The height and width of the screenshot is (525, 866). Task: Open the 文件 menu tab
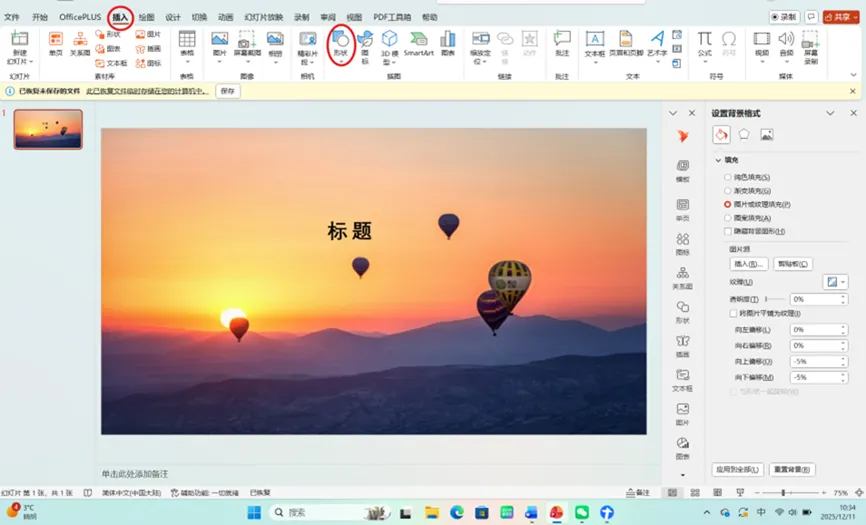click(12, 17)
